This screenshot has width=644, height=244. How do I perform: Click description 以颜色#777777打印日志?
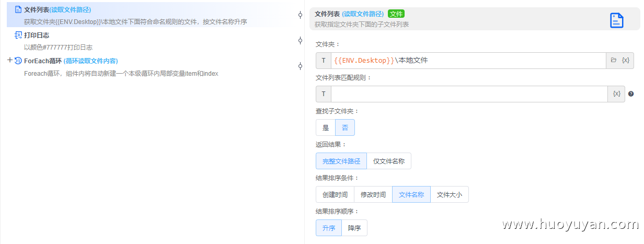(58, 48)
